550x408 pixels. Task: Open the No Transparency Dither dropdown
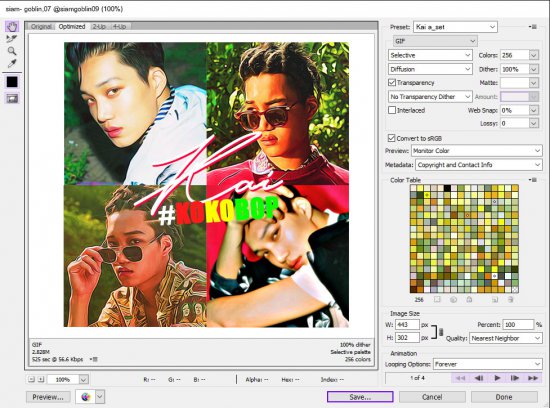[430, 96]
